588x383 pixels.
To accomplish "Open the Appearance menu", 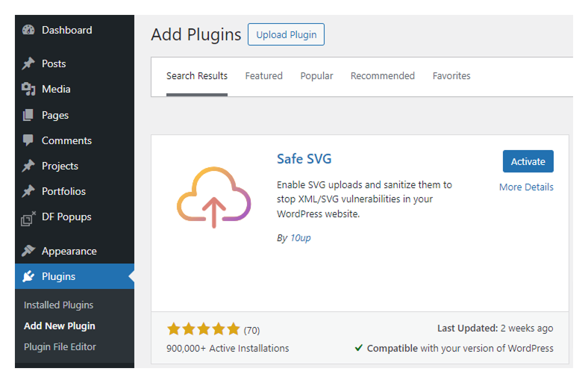I will click(x=75, y=251).
